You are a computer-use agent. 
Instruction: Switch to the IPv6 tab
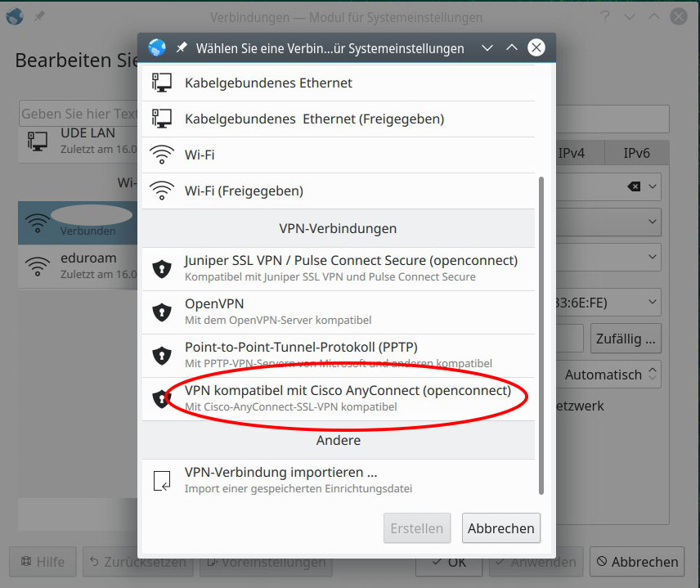pyautogui.click(x=636, y=152)
